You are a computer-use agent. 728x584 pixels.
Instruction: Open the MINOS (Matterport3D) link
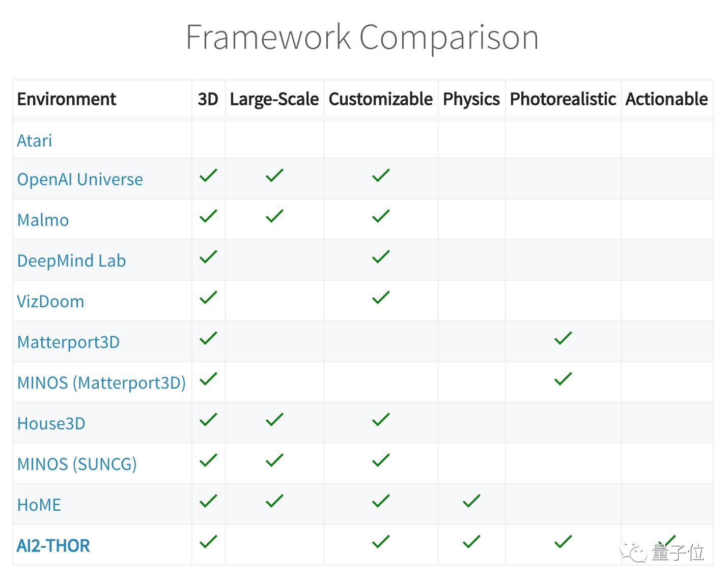(x=101, y=383)
